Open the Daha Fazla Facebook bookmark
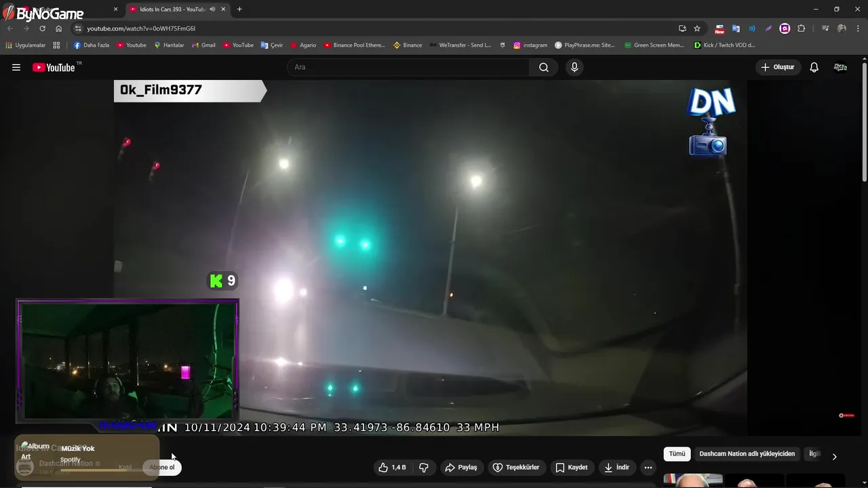Screen dimensions: 868x488 tap(92, 45)
